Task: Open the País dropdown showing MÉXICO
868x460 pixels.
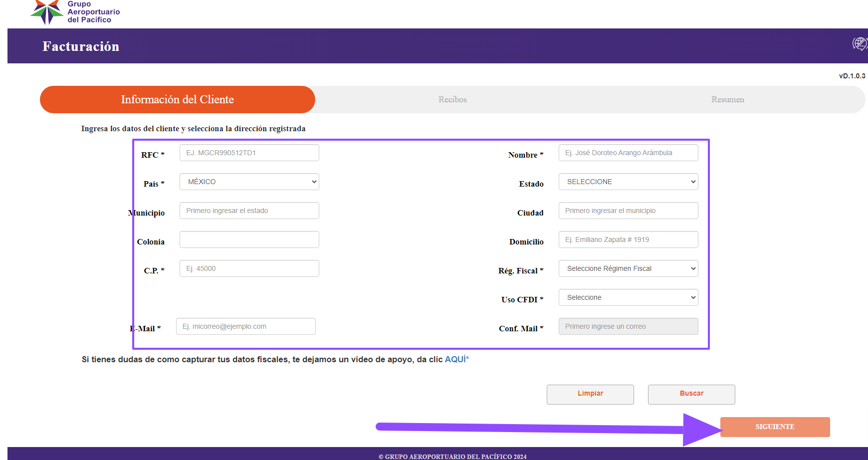Action: [x=249, y=182]
